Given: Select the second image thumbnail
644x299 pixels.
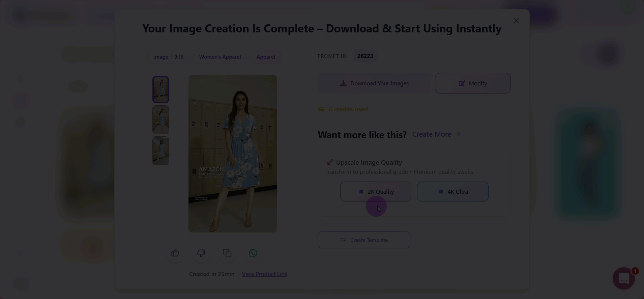Looking at the screenshot, I should pos(160,120).
